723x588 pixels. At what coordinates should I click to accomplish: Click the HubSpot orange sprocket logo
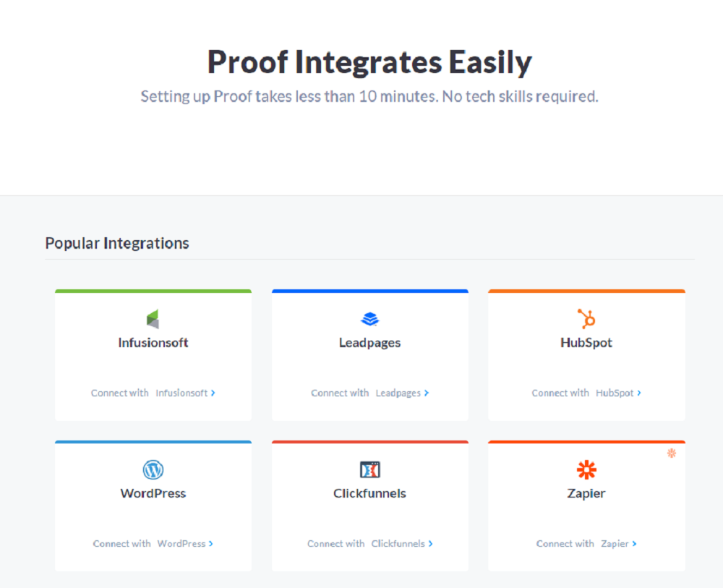tap(586, 318)
